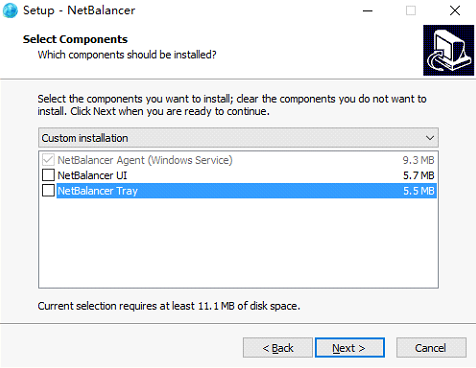This screenshot has width=476, height=368.
Task: Click the 9.3 MB size value
Action: [419, 160]
